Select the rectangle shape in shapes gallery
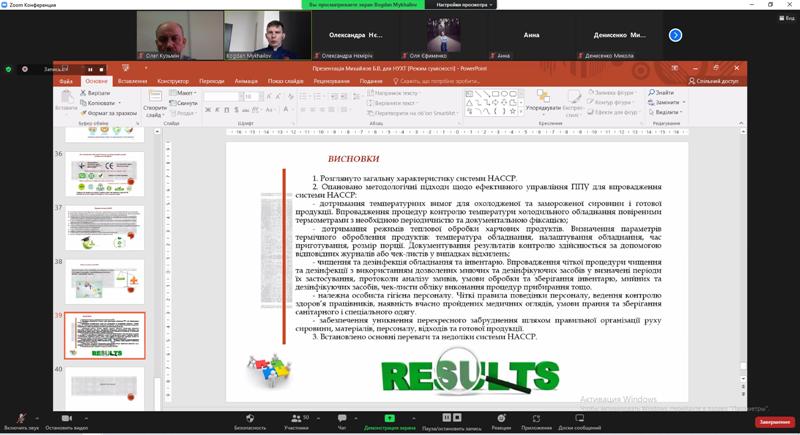 point(495,94)
